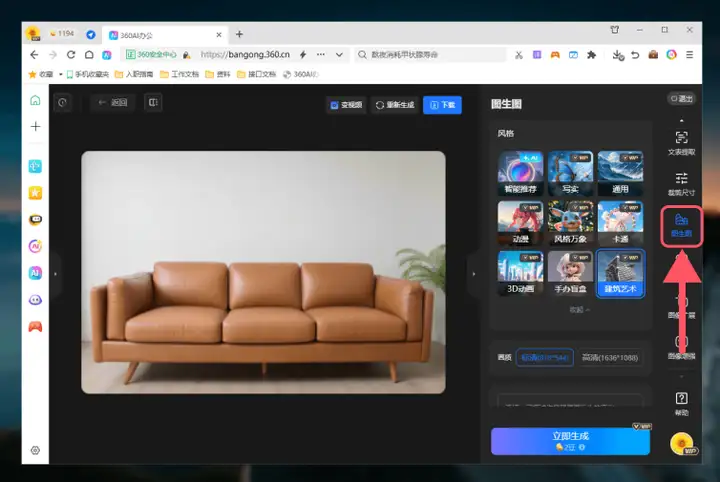Select the 图生图 tool in the right rail
The width and height of the screenshot is (720, 482).
(681, 226)
